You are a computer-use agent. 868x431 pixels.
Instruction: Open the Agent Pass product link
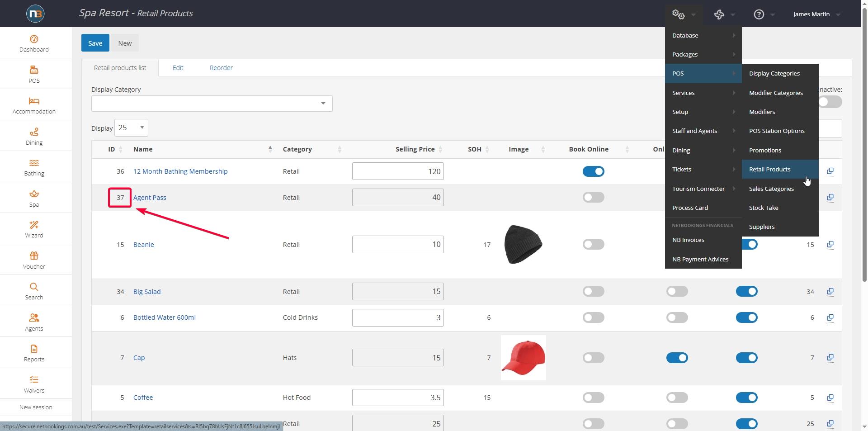pyautogui.click(x=150, y=198)
